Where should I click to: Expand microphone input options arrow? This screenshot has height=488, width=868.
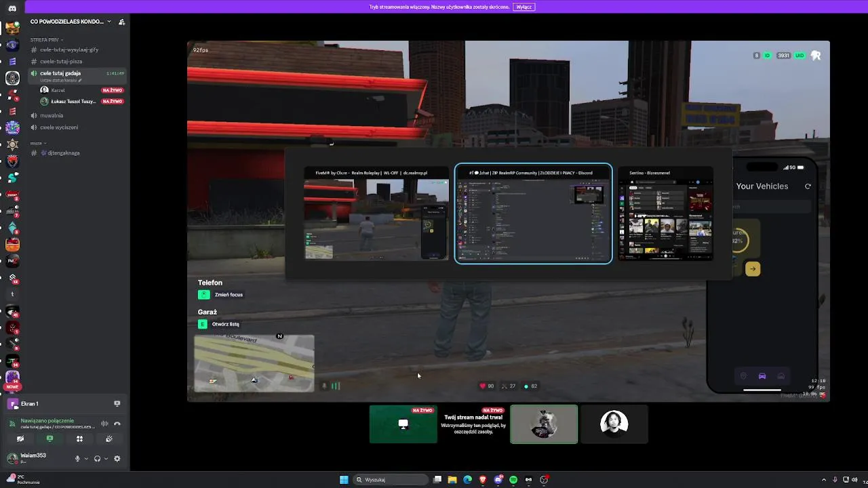[x=85, y=459]
